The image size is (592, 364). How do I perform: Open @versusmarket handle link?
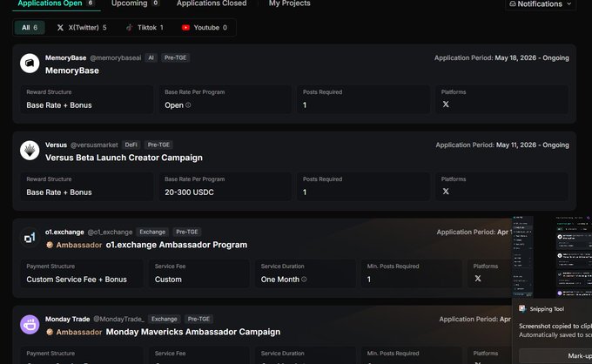pyautogui.click(x=94, y=145)
